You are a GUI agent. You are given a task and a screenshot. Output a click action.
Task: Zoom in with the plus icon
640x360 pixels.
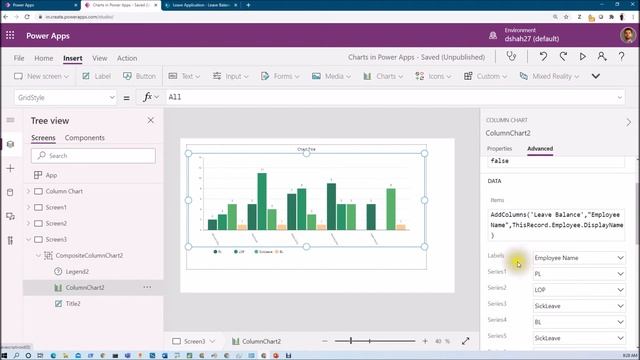pyautogui.click(x=425, y=341)
